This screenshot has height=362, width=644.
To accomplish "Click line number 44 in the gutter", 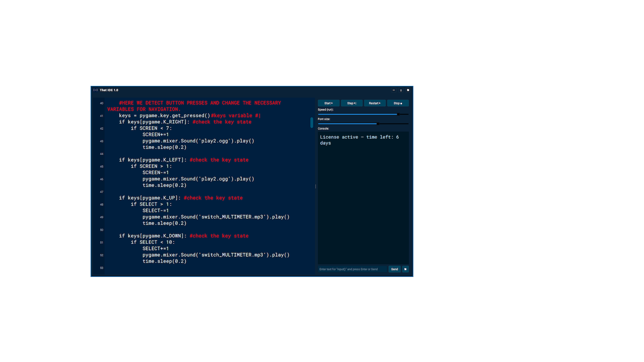I will pos(101,154).
